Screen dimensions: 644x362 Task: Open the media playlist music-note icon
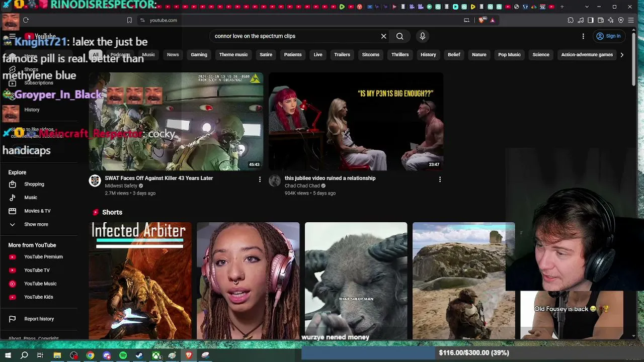click(x=581, y=20)
